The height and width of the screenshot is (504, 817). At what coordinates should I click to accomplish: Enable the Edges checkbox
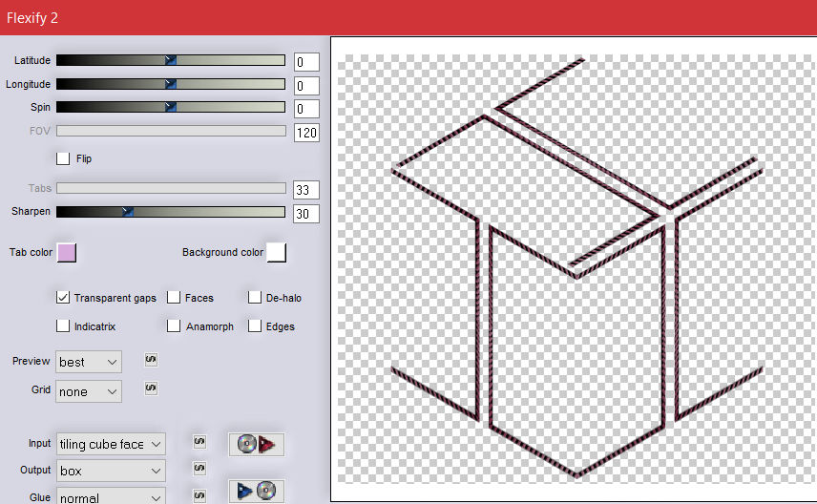pos(255,326)
